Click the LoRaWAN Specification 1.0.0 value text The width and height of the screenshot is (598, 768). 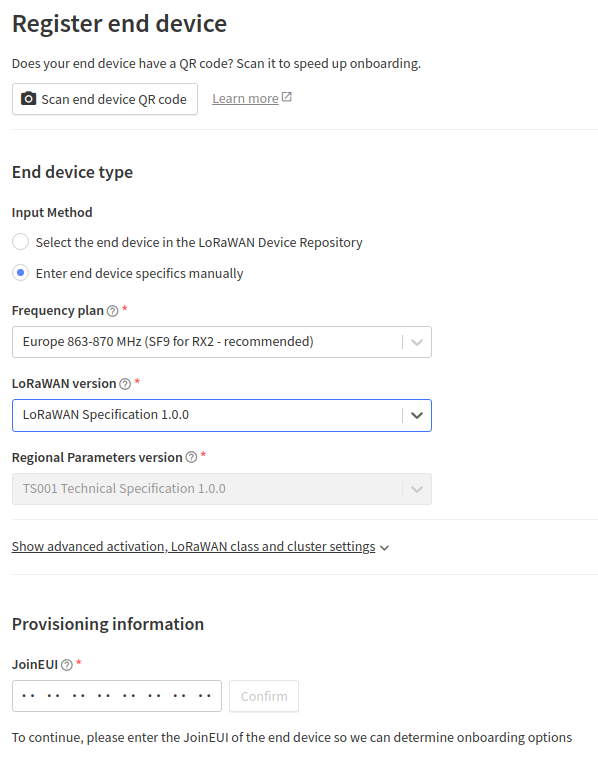[106, 415]
